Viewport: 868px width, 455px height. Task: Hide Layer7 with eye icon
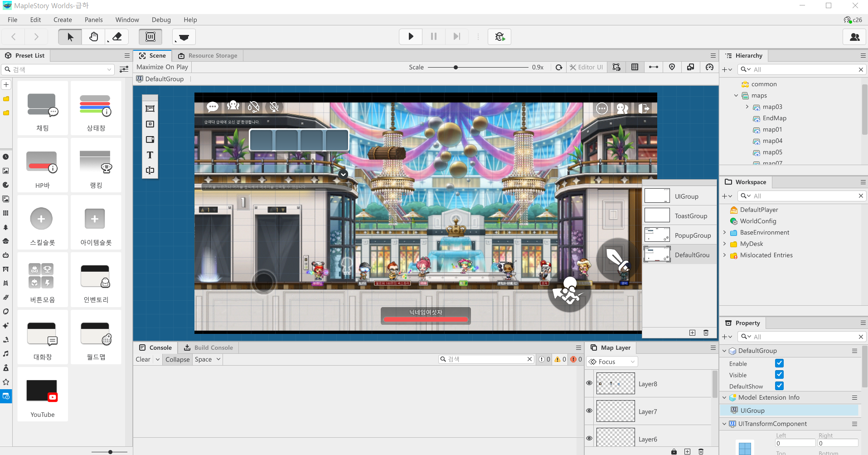tap(589, 411)
